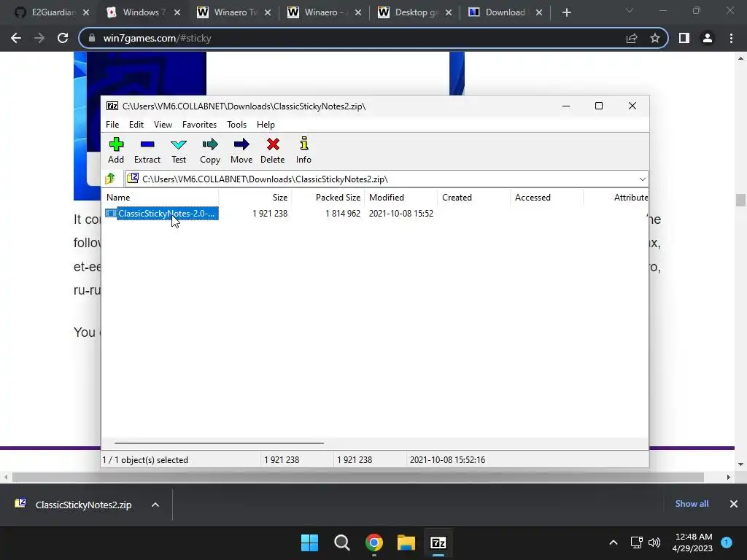This screenshot has width=747, height=560.
Task: Switch to the Download tab
Action: coord(505,12)
